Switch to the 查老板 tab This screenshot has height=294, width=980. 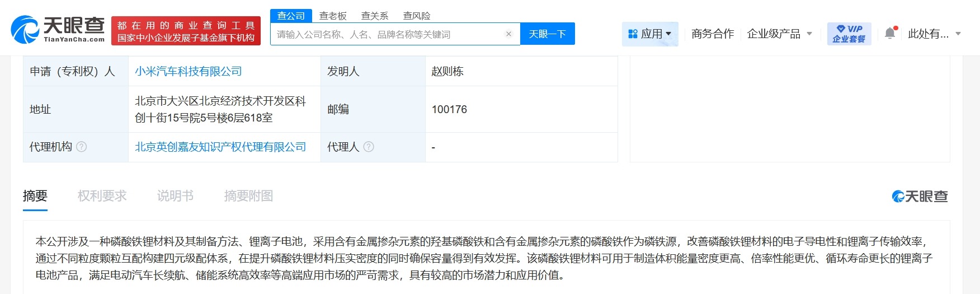click(333, 16)
